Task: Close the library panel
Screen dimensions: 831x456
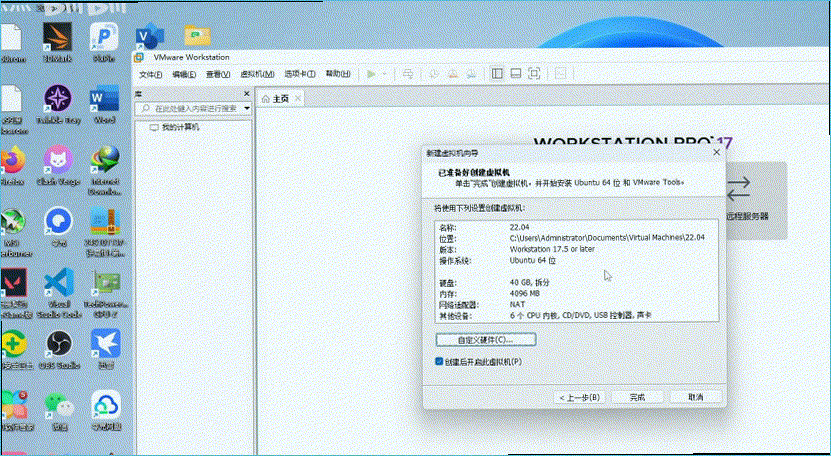Action: coord(246,94)
